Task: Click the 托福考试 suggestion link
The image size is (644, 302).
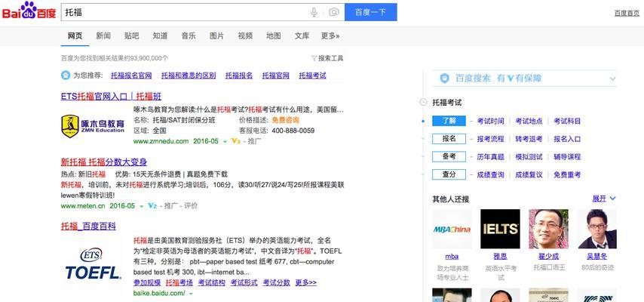Action: point(312,75)
